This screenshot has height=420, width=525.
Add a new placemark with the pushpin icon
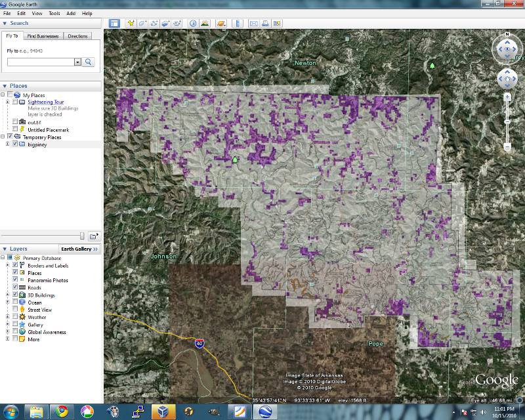coord(131,24)
